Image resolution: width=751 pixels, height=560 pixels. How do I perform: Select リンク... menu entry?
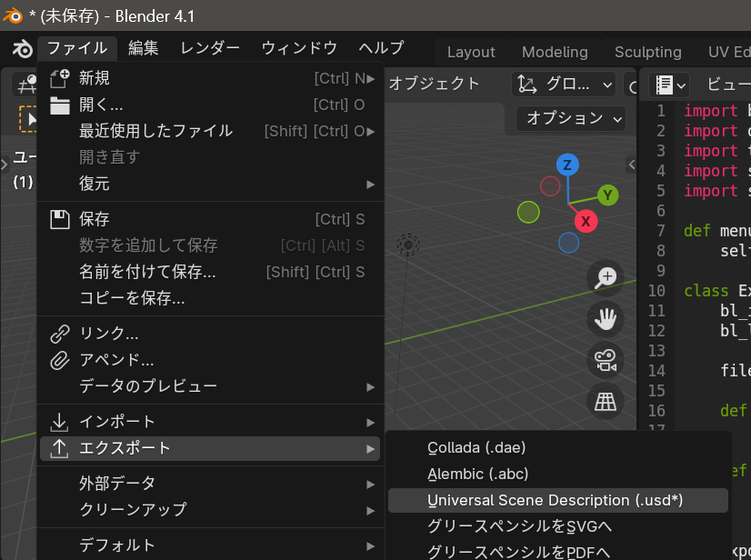click(x=211, y=334)
